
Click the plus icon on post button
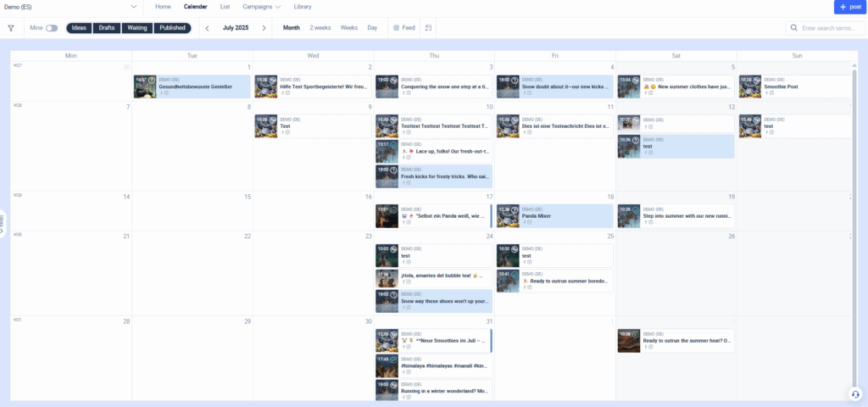click(843, 7)
